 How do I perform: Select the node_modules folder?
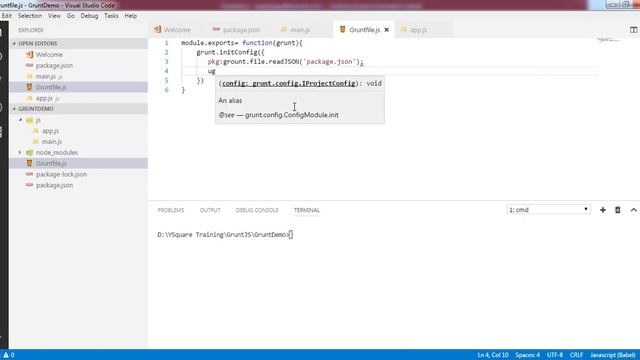pyautogui.click(x=78, y=152)
